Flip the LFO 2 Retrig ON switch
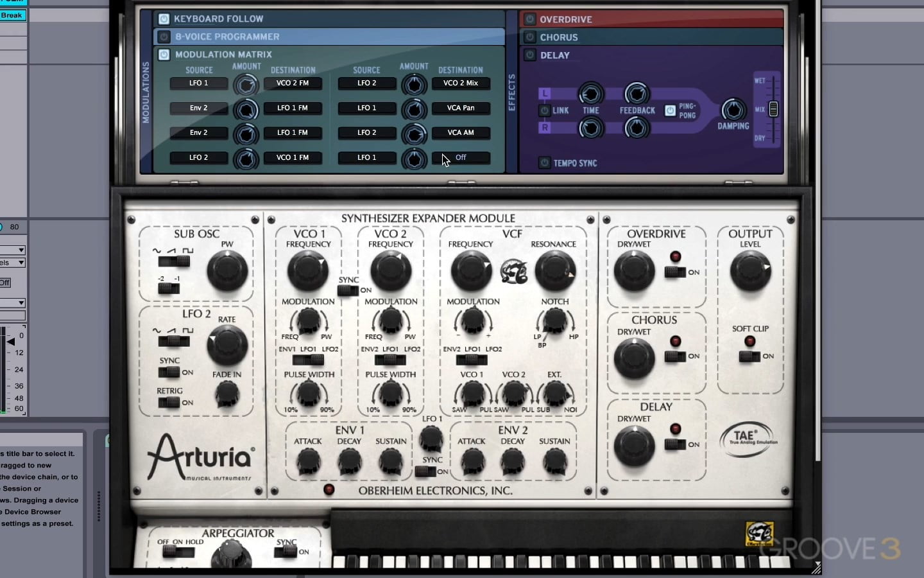924x578 pixels. click(169, 403)
